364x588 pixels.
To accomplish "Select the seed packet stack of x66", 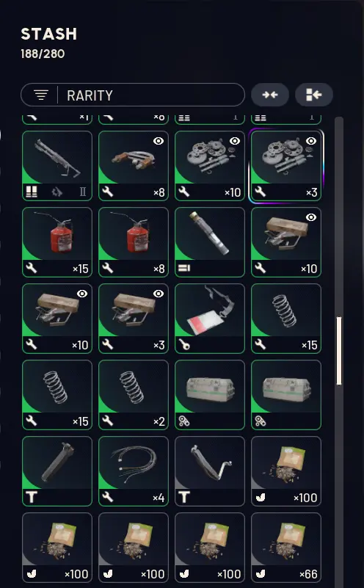I will 286,548.
